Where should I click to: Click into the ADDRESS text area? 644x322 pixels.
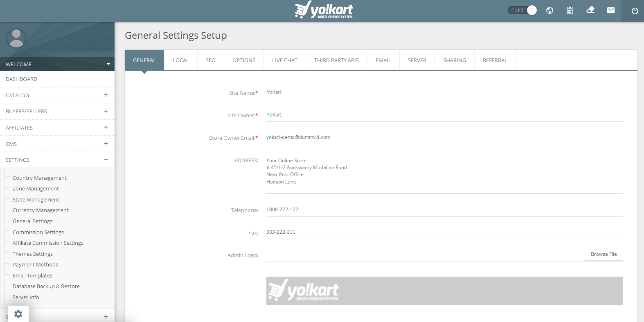click(444, 173)
